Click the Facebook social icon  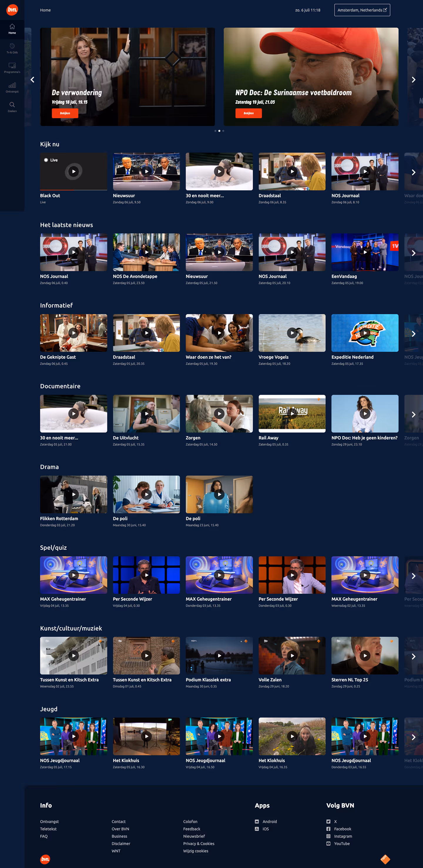coord(328,829)
